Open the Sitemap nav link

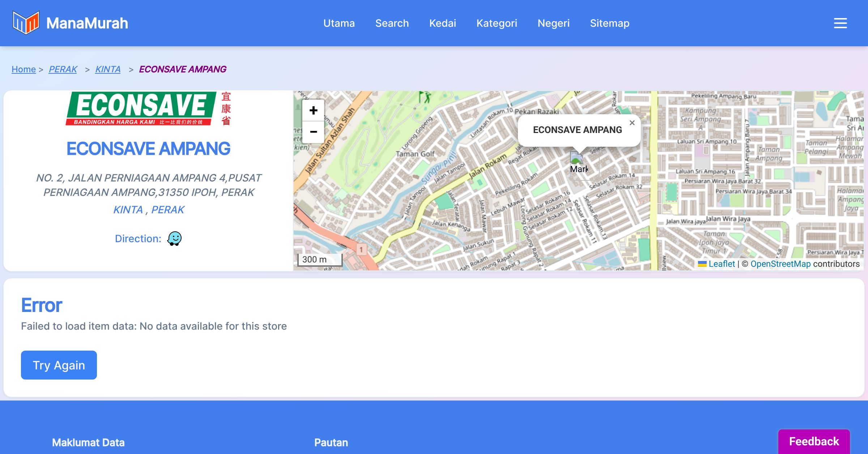tap(609, 23)
